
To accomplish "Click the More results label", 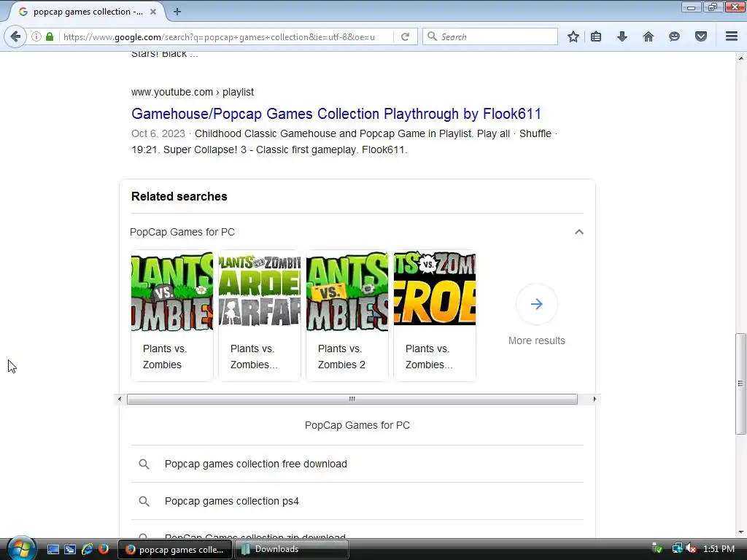I will pyautogui.click(x=537, y=341).
